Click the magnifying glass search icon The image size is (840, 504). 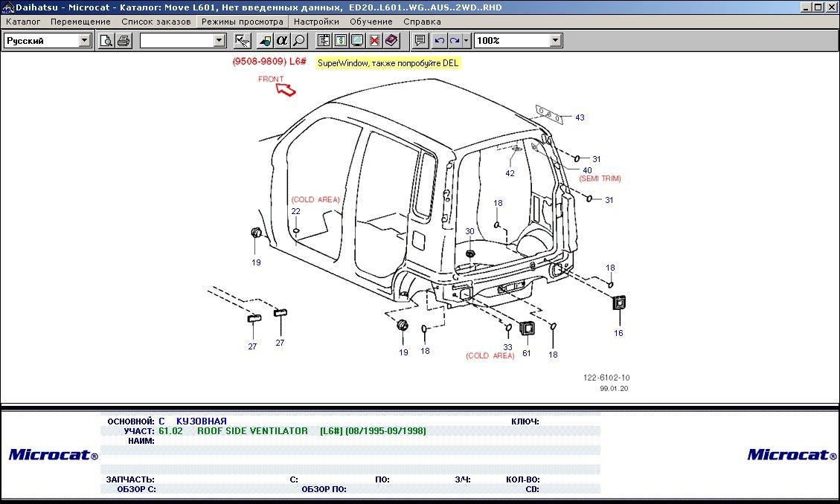click(x=299, y=41)
